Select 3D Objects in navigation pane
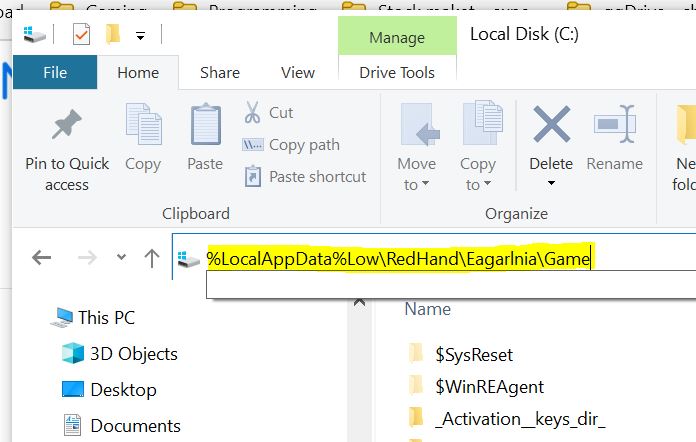Viewport: 696px width, 442px height. [133, 354]
